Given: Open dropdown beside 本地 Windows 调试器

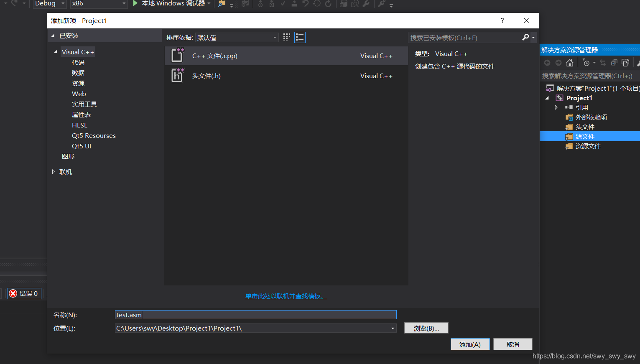Looking at the screenshot, I should tap(209, 3).
